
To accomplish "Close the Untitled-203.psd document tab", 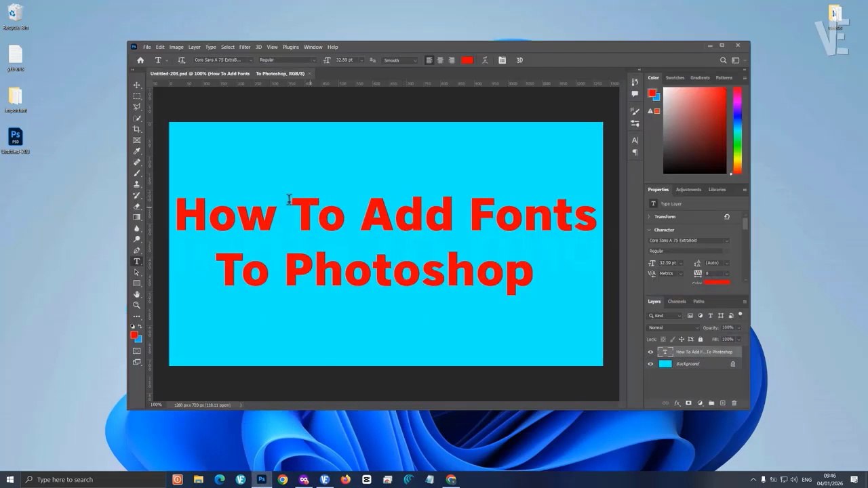I will click(x=310, y=73).
